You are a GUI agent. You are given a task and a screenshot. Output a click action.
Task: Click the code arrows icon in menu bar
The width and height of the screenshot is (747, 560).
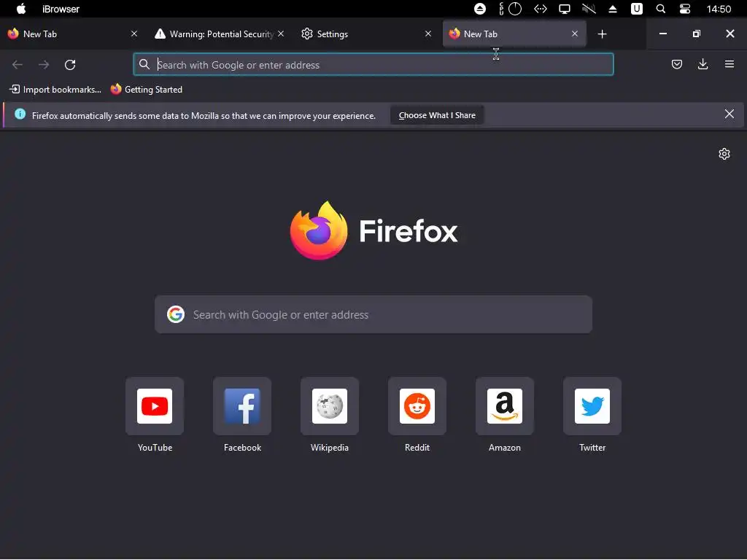(541, 9)
